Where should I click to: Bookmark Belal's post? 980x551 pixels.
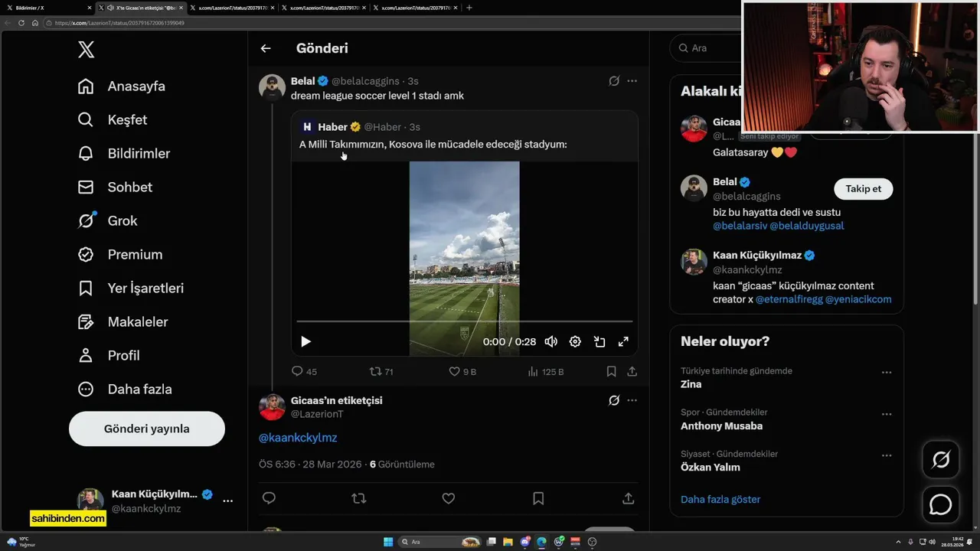tap(611, 372)
